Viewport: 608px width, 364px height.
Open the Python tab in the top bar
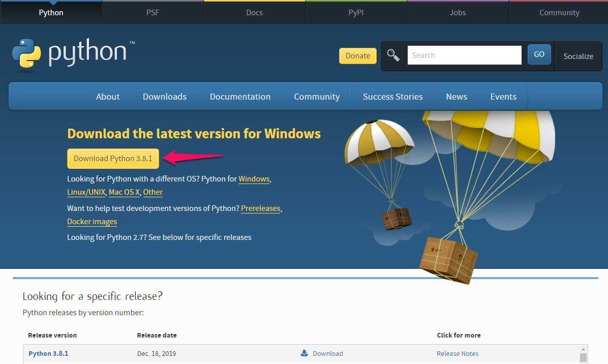tap(51, 12)
